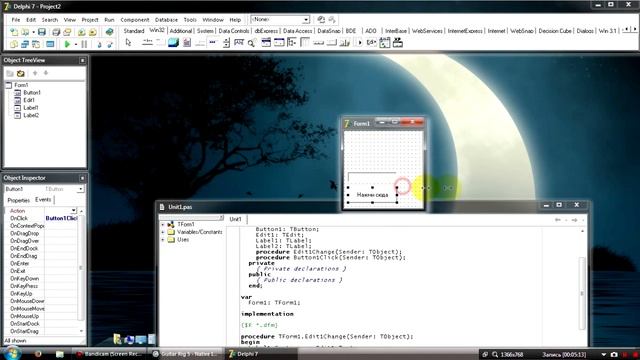This screenshot has height=360, width=640.
Task: Click Move Down arrow in Object TreeView
Action: 46,73
